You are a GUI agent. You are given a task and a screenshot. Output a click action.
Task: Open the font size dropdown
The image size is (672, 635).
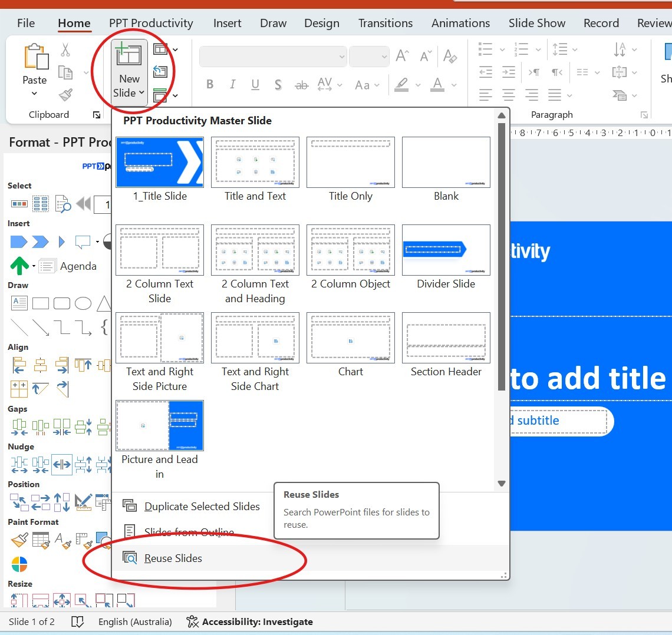384,57
